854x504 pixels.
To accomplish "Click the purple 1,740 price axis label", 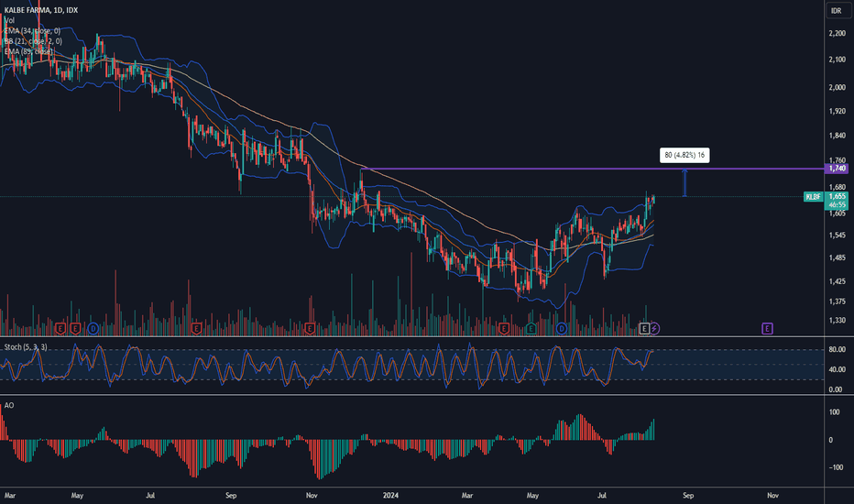I will [838, 169].
